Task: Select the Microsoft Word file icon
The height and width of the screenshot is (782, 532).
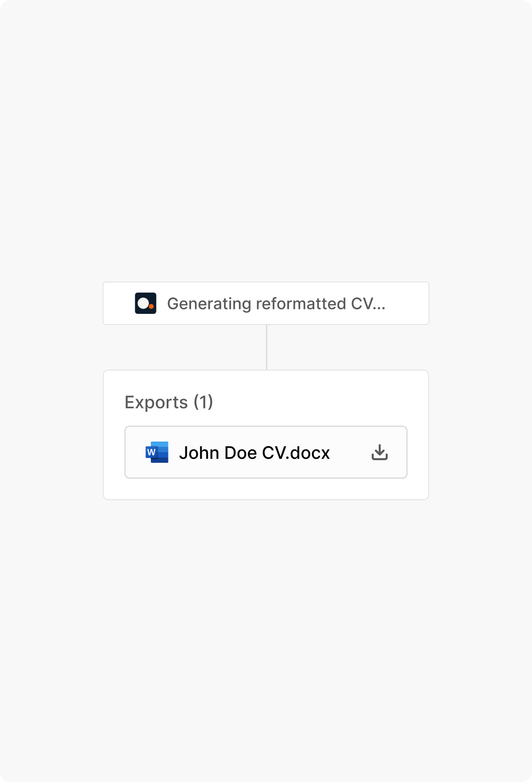Action: (158, 452)
